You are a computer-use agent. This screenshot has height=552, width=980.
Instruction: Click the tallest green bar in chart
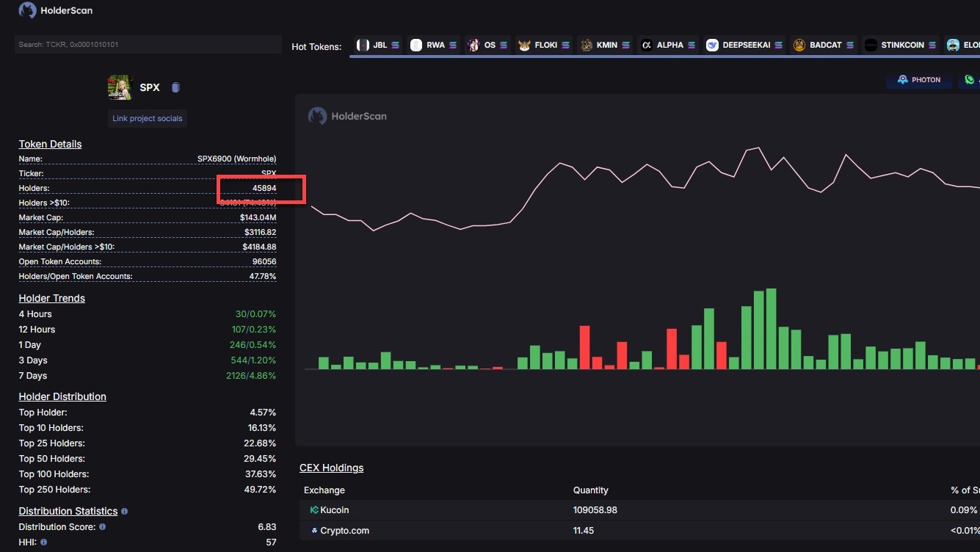[771, 329]
